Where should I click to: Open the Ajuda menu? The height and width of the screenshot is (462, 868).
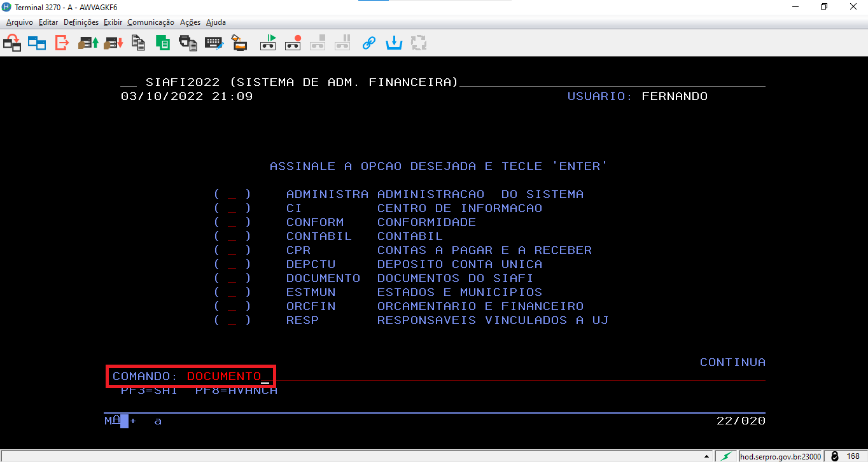click(216, 22)
